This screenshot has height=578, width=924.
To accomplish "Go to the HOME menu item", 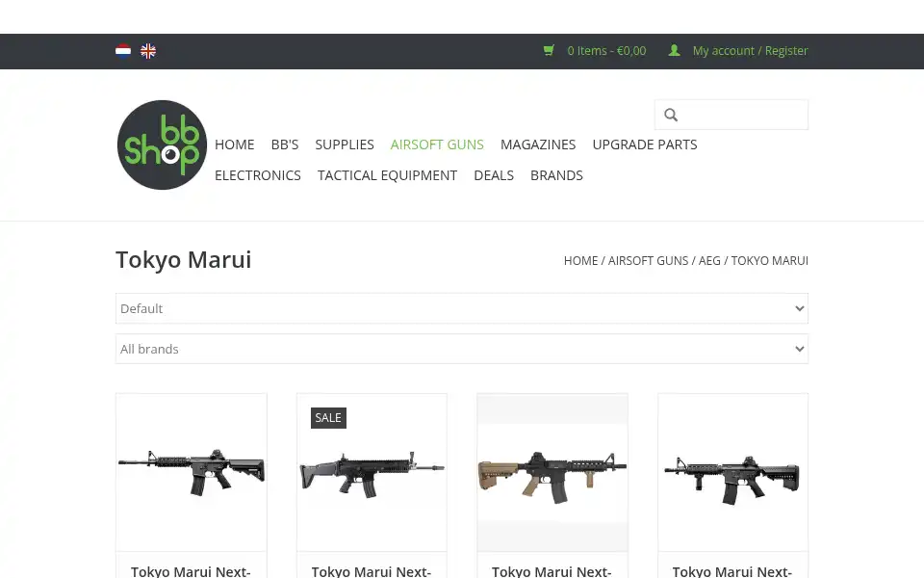I will click(x=235, y=144).
